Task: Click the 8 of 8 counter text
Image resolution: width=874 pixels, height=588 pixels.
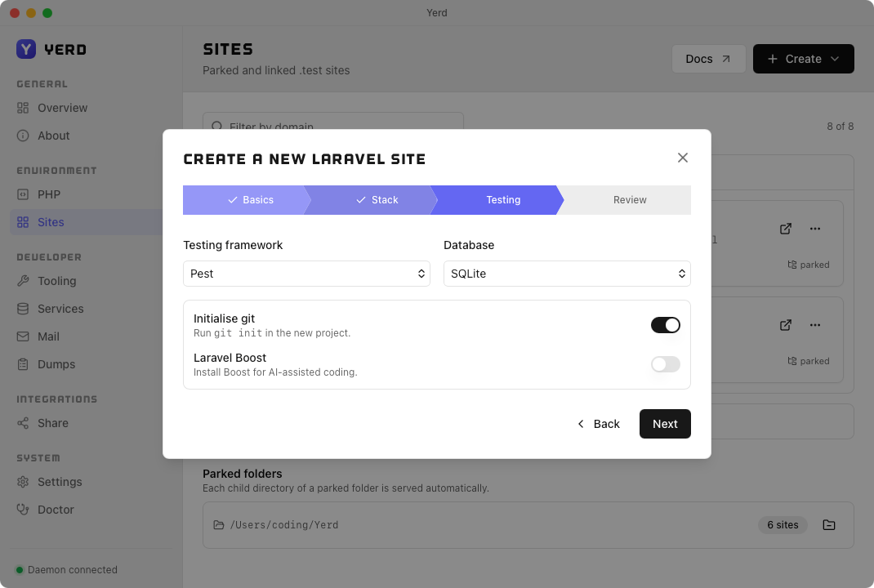Action: pos(840,127)
